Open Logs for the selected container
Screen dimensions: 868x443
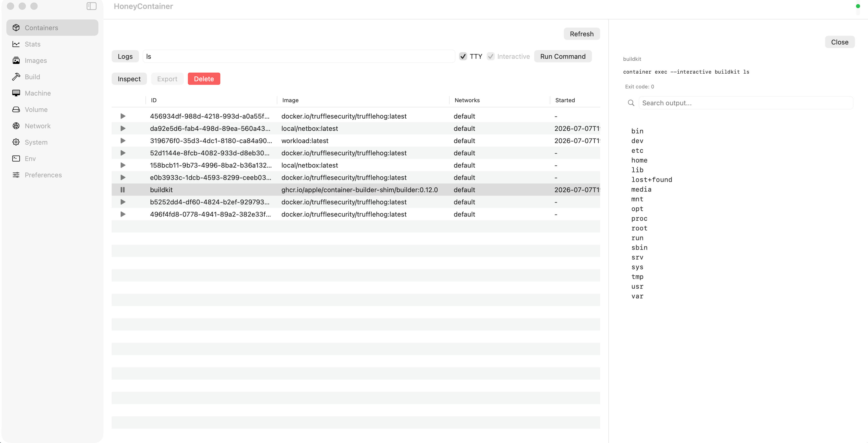[125, 56]
